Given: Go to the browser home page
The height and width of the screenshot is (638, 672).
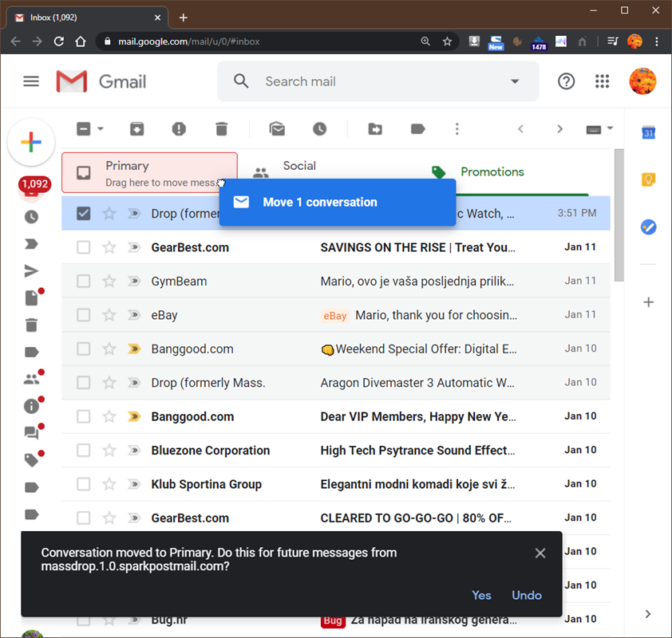Looking at the screenshot, I should coord(80,41).
